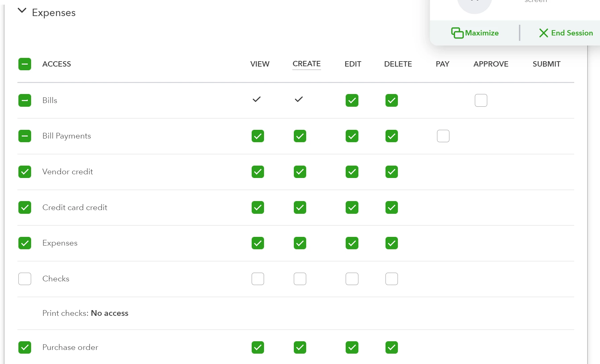The image size is (600, 364).
Task: Uncheck Expenses row Create permission
Action: point(300,243)
